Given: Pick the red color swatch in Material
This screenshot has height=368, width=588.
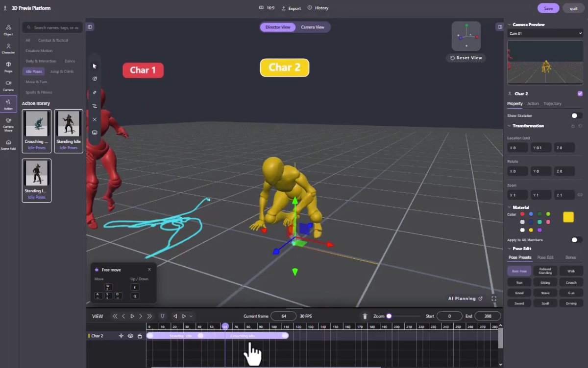Looking at the screenshot, I should pyautogui.click(x=522, y=214).
